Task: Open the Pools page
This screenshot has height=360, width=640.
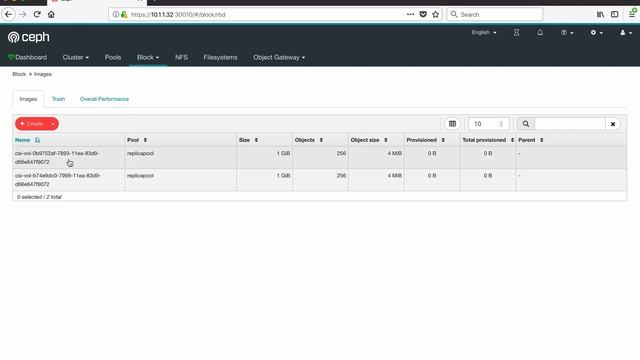Action: [113, 58]
